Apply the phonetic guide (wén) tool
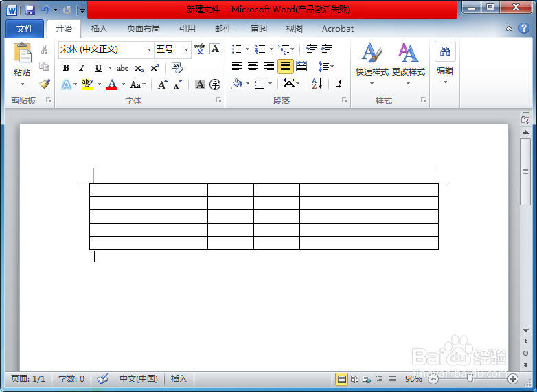 click(x=200, y=49)
